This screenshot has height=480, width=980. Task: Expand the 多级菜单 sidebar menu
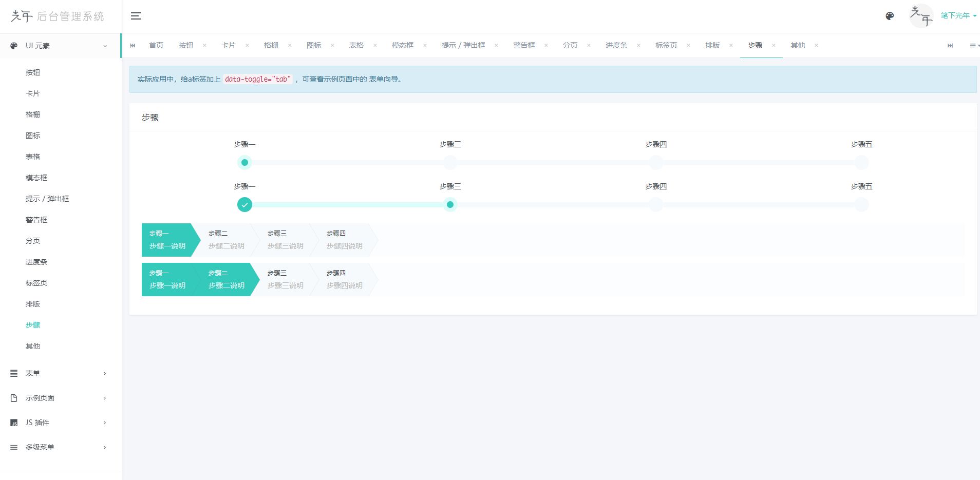tap(61, 447)
